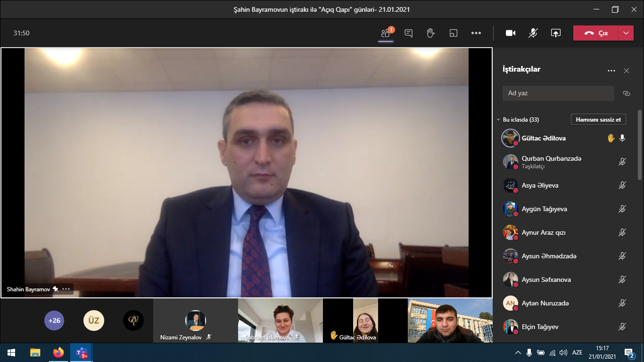This screenshot has height=362, width=644.
Task: Collapse the "Bu iclasda (33)" section
Action: [x=498, y=120]
